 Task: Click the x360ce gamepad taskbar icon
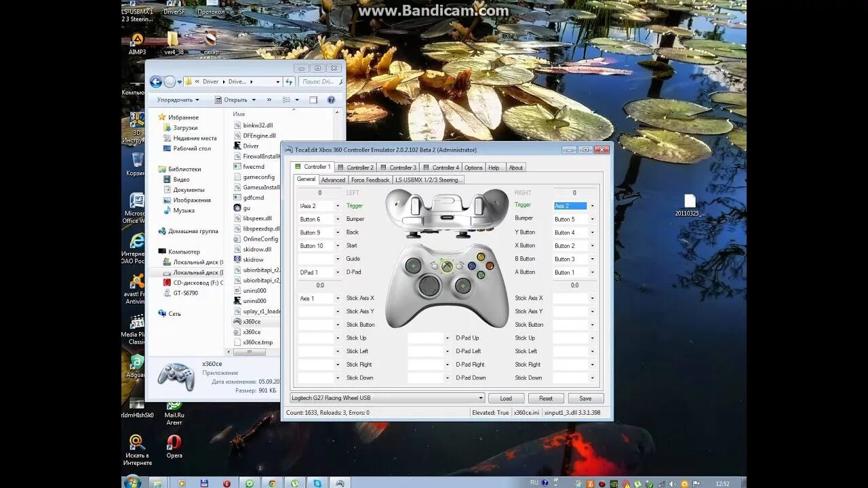(340, 483)
